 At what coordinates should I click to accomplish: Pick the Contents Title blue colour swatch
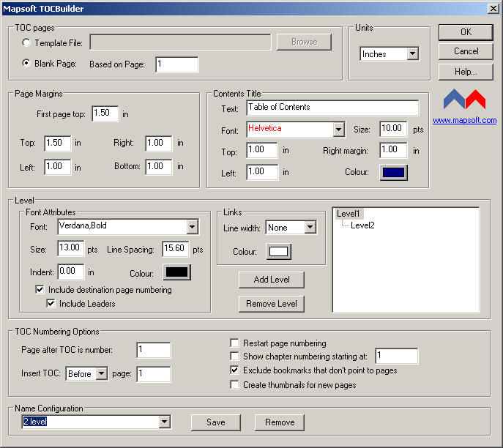click(394, 173)
